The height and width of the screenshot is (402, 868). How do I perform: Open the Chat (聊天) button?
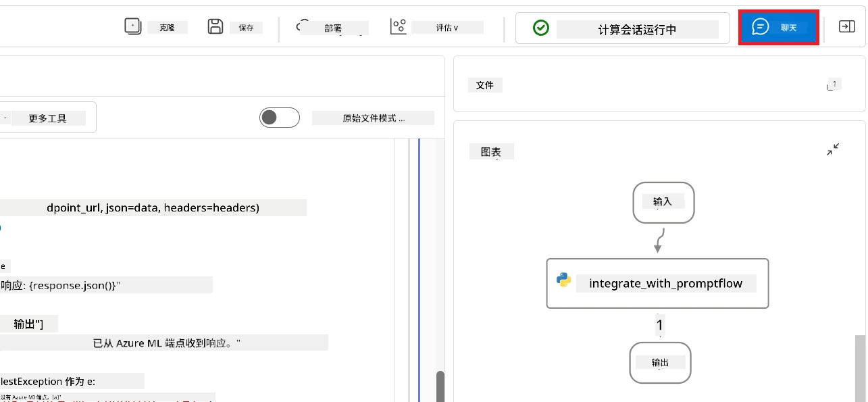(779, 28)
